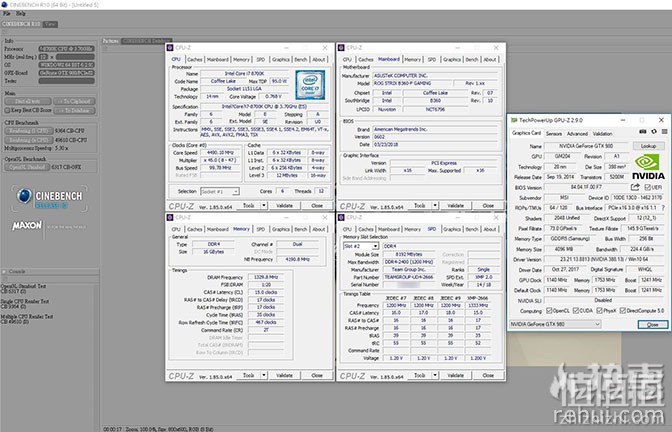Select the Cinebench Database tab next to Picture

tap(147, 41)
